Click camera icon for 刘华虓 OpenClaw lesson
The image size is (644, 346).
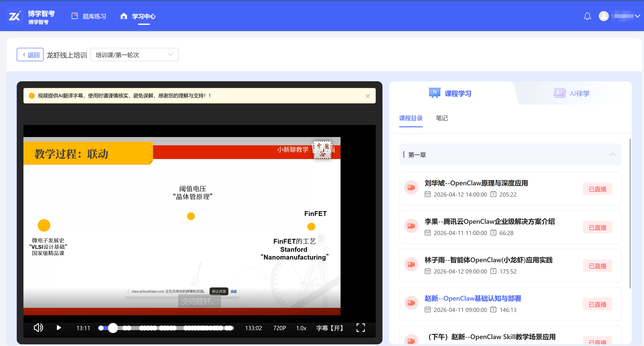(x=411, y=187)
